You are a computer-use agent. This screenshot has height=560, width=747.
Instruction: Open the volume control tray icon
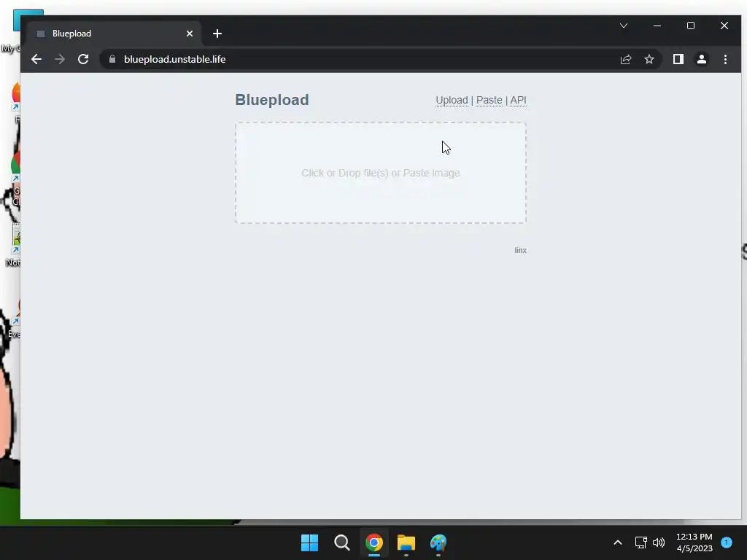click(x=659, y=542)
